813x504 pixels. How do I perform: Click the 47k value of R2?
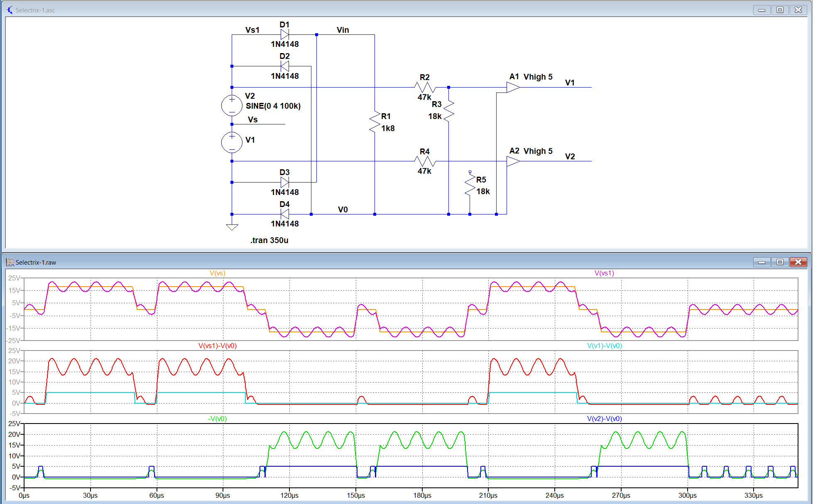pos(424,97)
